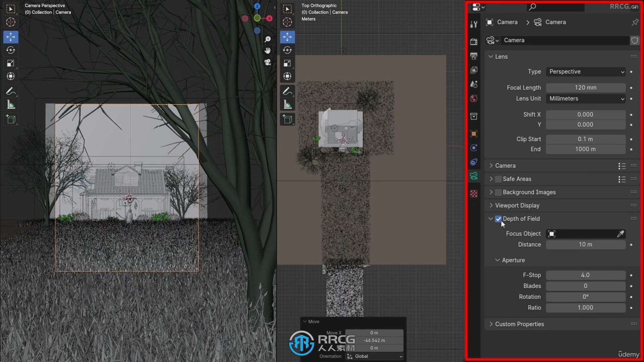Open the Lens Unit dropdown showing Millimeters

pos(586,99)
